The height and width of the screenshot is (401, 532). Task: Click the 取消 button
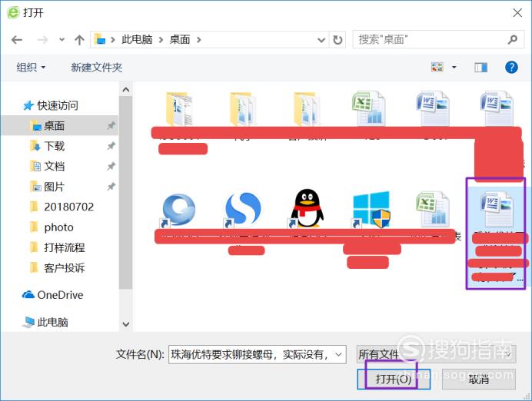(x=479, y=379)
